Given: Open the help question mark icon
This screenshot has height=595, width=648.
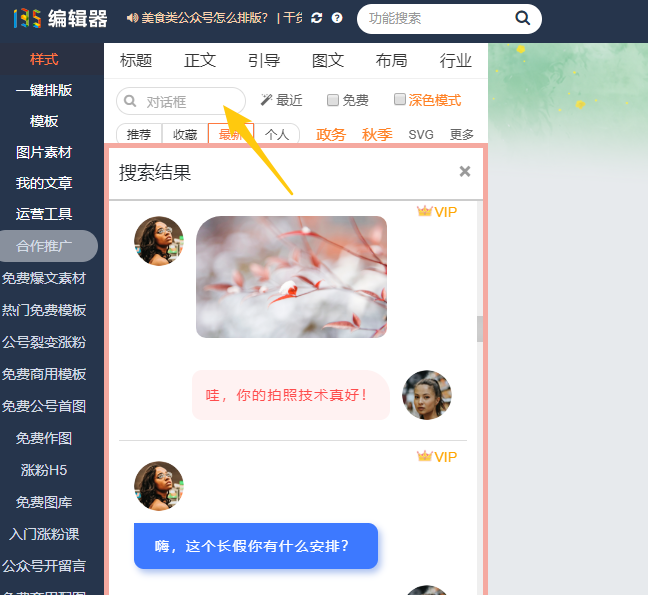Looking at the screenshot, I should pyautogui.click(x=337, y=18).
